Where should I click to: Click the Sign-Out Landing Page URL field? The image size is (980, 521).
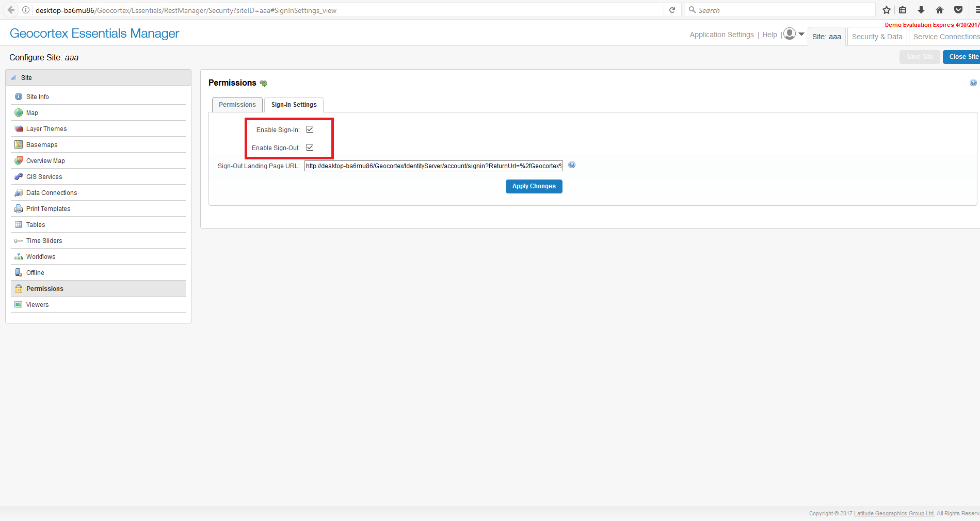pyautogui.click(x=433, y=166)
